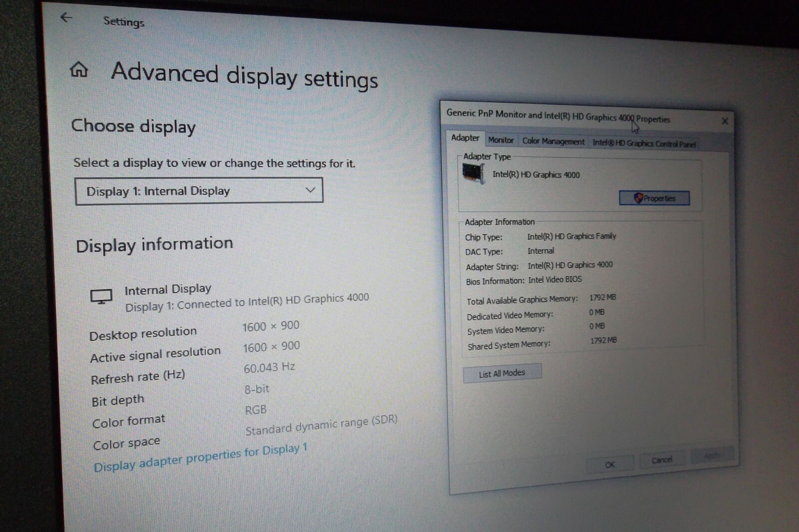Click the Dedicated Video Memory 0 MB value
Viewport: 799px width, 532px height.
click(x=597, y=312)
